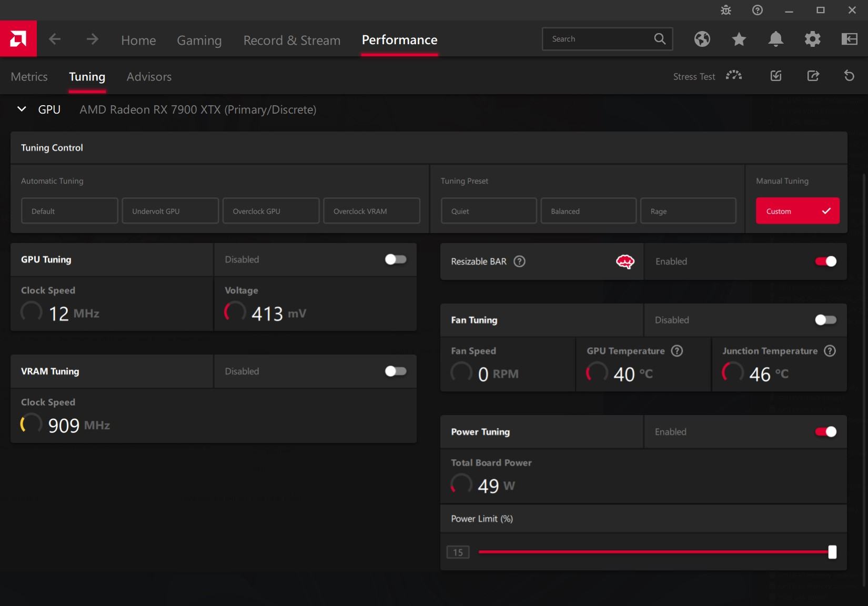The height and width of the screenshot is (606, 868).
Task: Choose the Quiet tuning preset
Action: [x=489, y=211]
